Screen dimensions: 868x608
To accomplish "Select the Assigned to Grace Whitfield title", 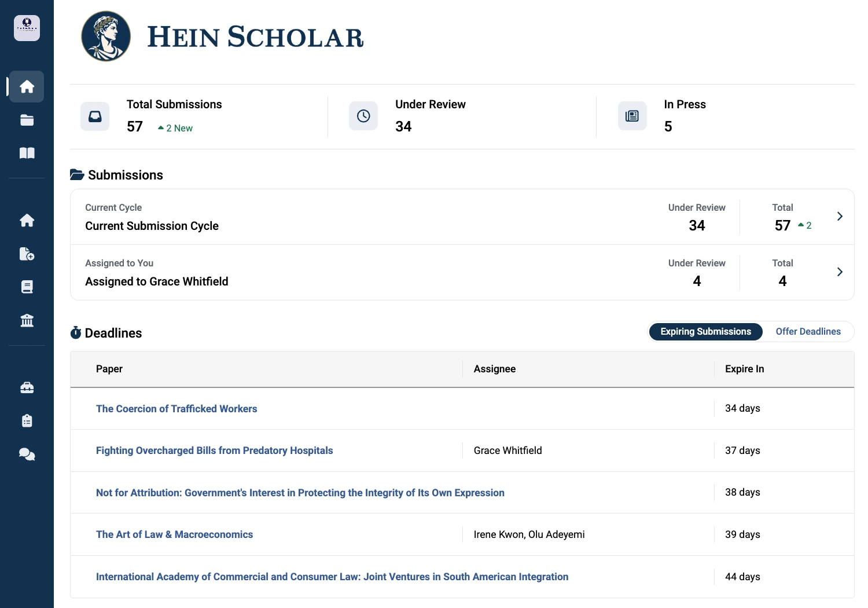I will click(x=157, y=281).
